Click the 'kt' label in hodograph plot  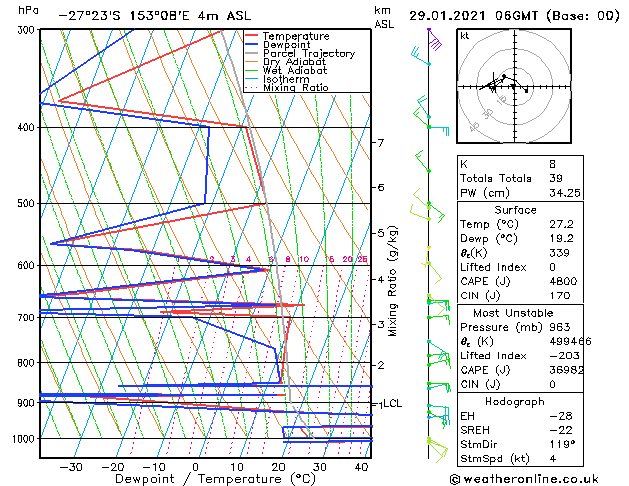click(x=465, y=36)
